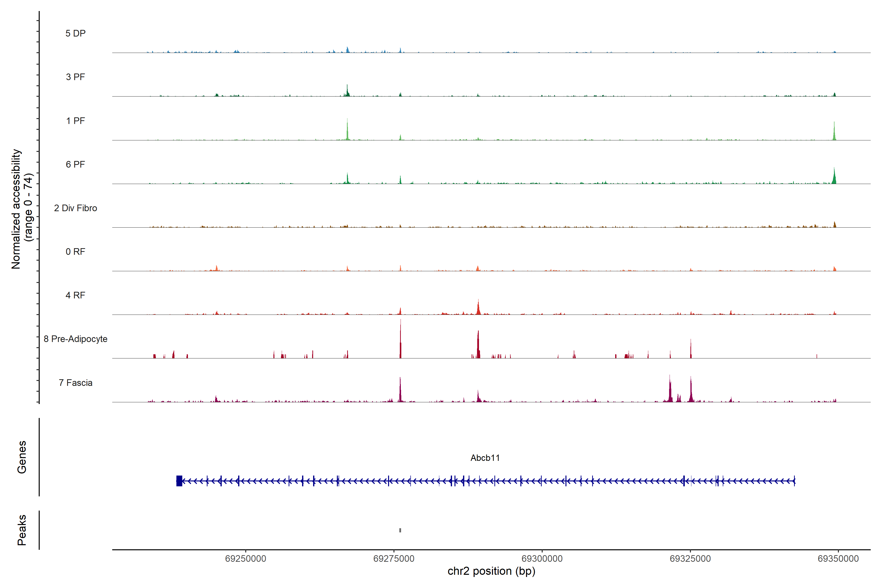Image resolution: width=882 pixels, height=588 pixels.
Task: Click the Abcb11 gene name
Action: (485, 458)
